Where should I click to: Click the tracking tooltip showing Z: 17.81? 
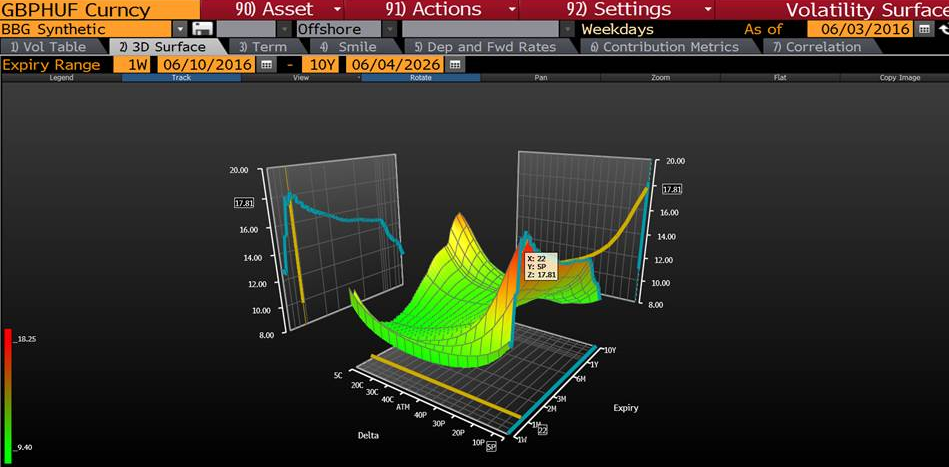(x=540, y=267)
